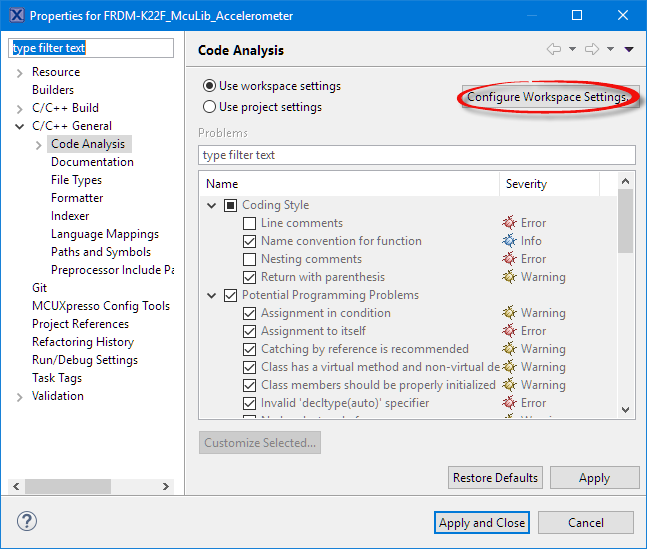Uncheck Assignment in condition checkbox

pyautogui.click(x=250, y=313)
